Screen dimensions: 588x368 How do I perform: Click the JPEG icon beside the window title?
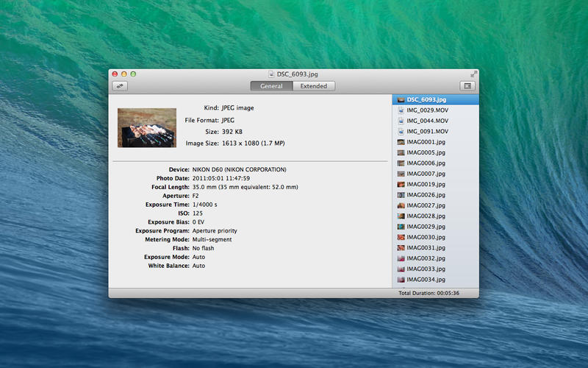tap(271, 74)
